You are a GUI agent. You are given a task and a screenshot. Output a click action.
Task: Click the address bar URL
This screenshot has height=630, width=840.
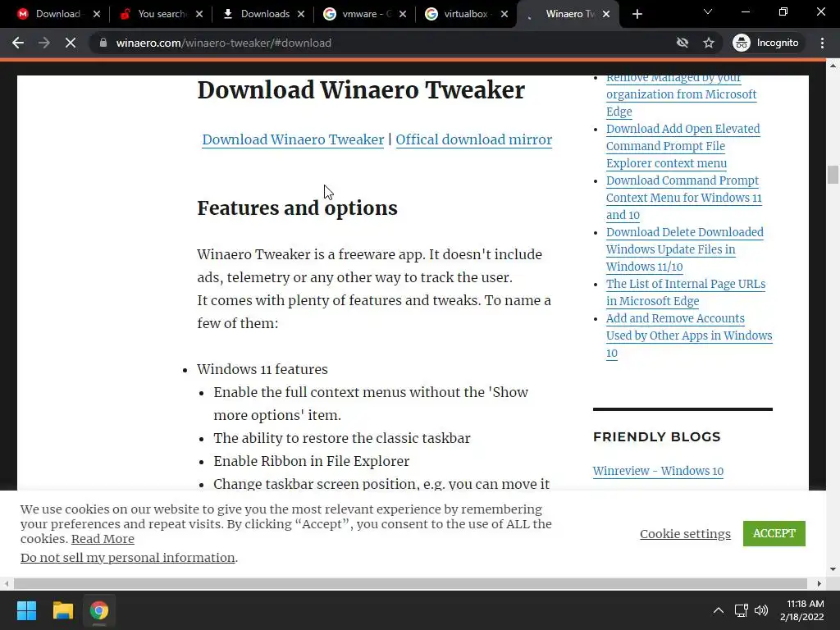pos(223,43)
